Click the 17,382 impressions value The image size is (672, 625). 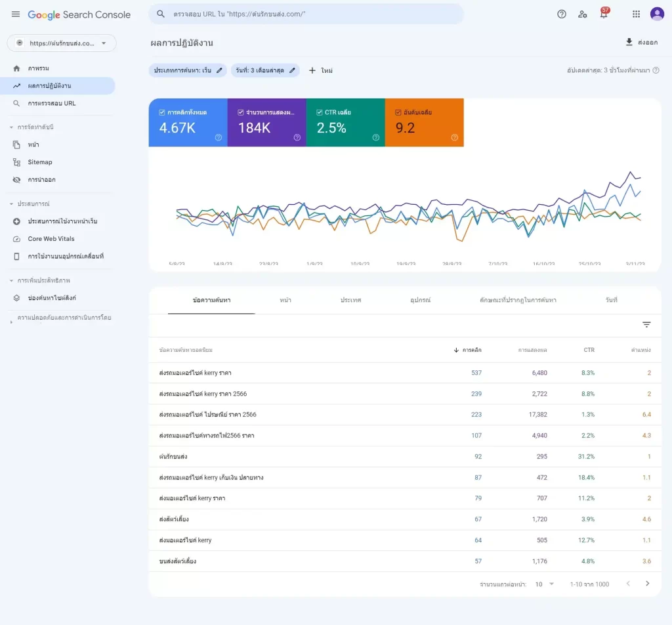tap(538, 414)
